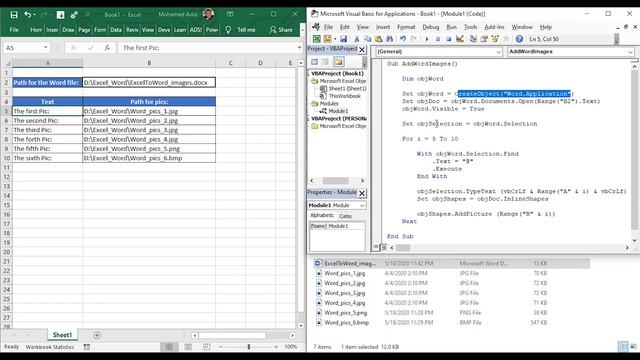
Task: Switch to Page Layout view in Excel status bar
Action: [188, 347]
